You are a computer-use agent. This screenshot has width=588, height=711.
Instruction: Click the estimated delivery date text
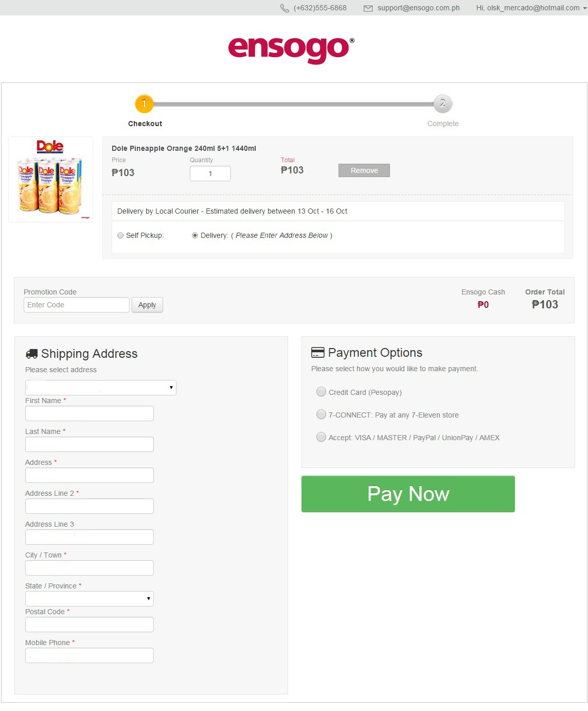[x=232, y=211]
